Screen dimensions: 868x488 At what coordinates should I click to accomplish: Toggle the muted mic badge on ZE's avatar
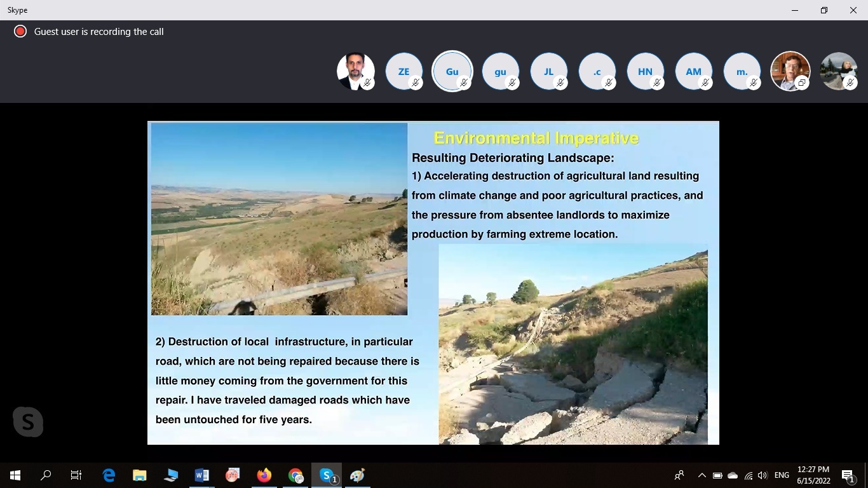(x=416, y=83)
